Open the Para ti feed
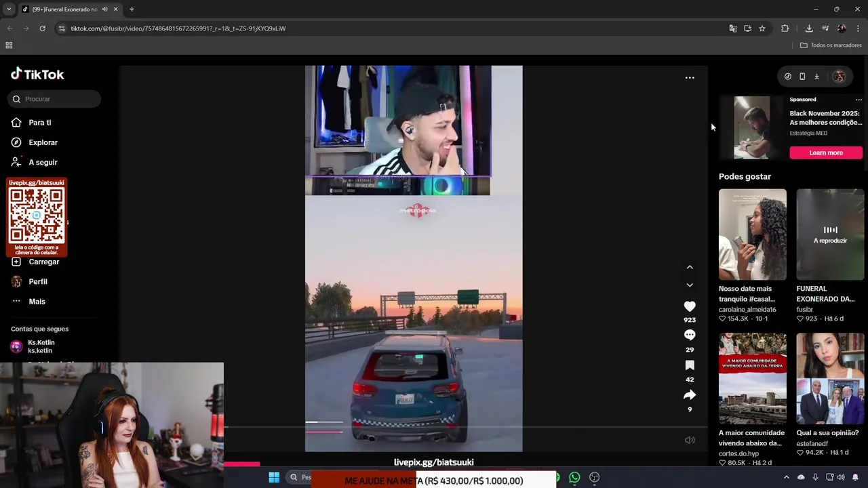This screenshot has width=868, height=488. point(40,123)
